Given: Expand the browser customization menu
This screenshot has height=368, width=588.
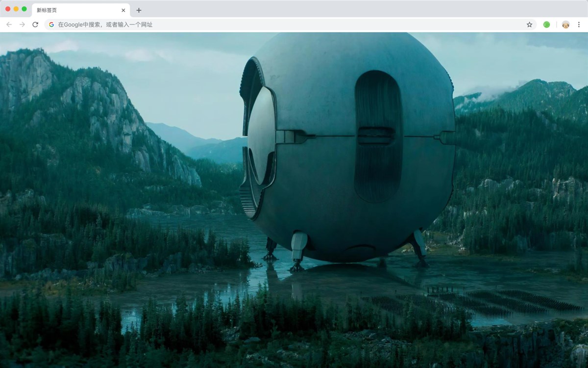Looking at the screenshot, I should tap(580, 24).
